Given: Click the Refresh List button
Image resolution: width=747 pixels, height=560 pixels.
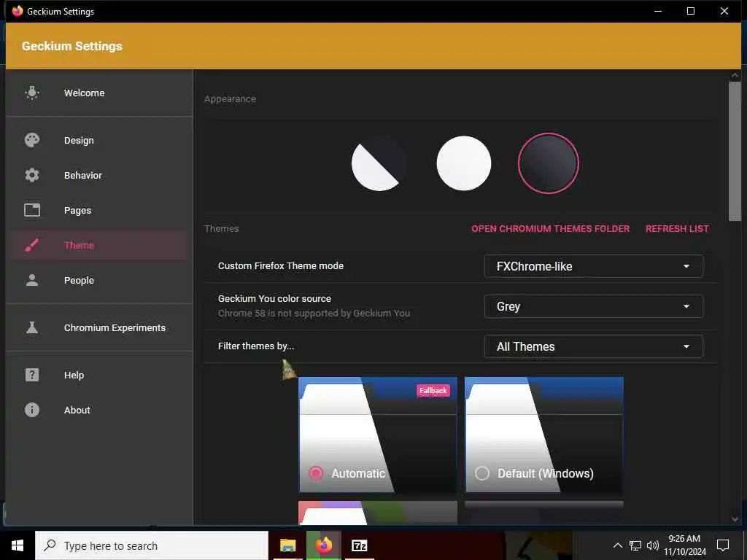Looking at the screenshot, I should click(677, 228).
